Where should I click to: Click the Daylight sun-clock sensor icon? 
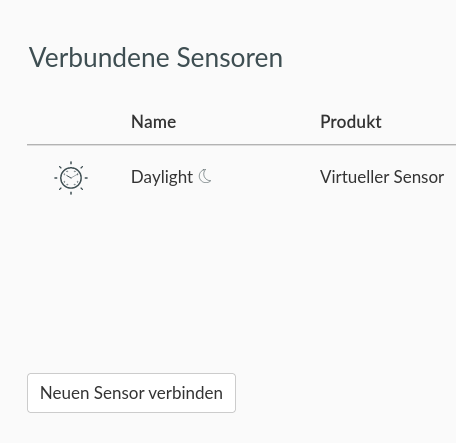point(71,178)
